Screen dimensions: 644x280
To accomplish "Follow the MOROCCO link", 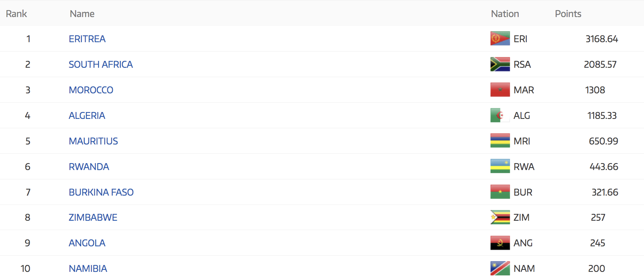I will click(91, 90).
